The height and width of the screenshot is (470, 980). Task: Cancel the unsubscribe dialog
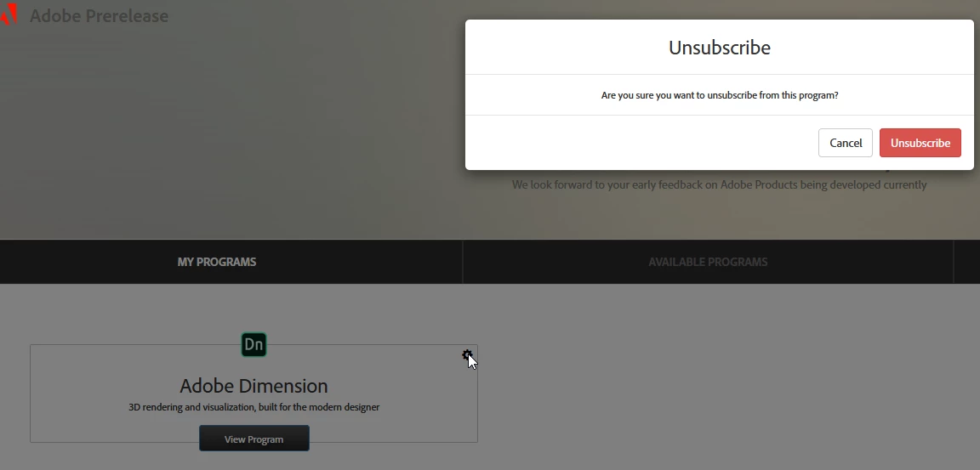(845, 143)
